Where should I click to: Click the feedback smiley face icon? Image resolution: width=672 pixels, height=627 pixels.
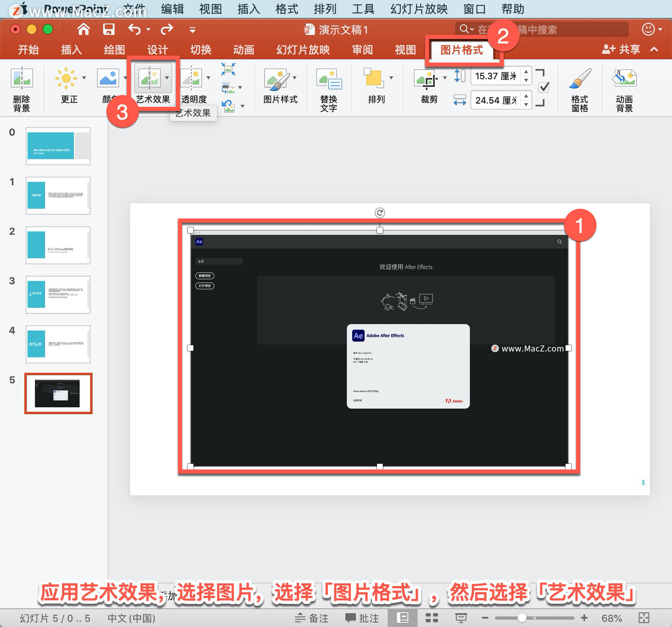click(x=648, y=29)
